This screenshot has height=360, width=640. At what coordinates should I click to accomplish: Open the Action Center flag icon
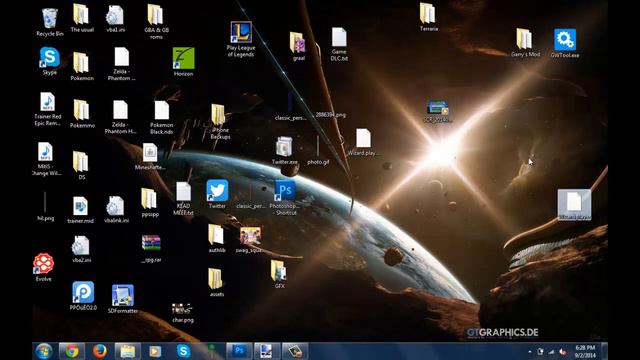[x=540, y=351]
